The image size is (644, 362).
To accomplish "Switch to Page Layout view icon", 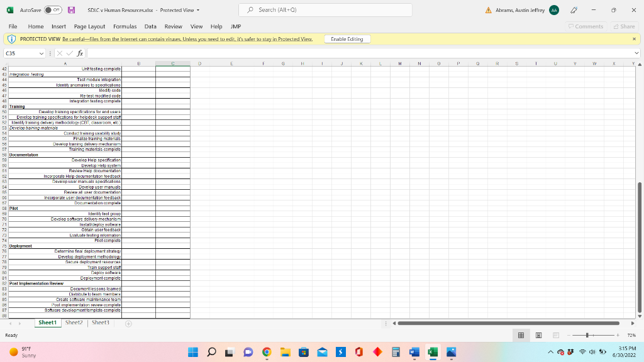I will pos(539,335).
